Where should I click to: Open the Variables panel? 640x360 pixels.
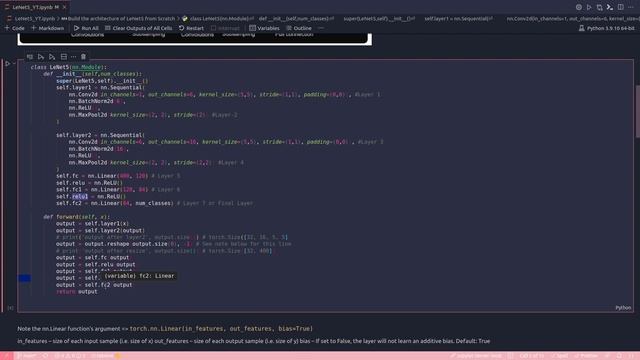tap(264, 28)
